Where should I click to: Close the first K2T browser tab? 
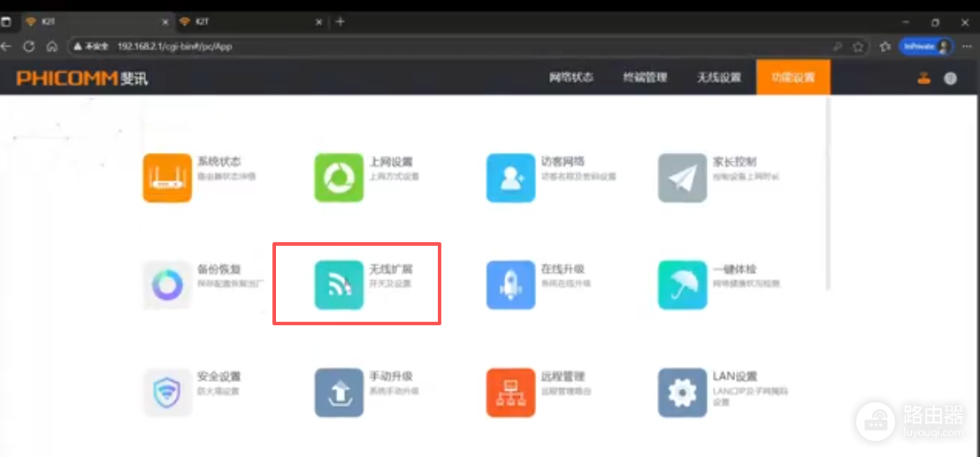[165, 22]
